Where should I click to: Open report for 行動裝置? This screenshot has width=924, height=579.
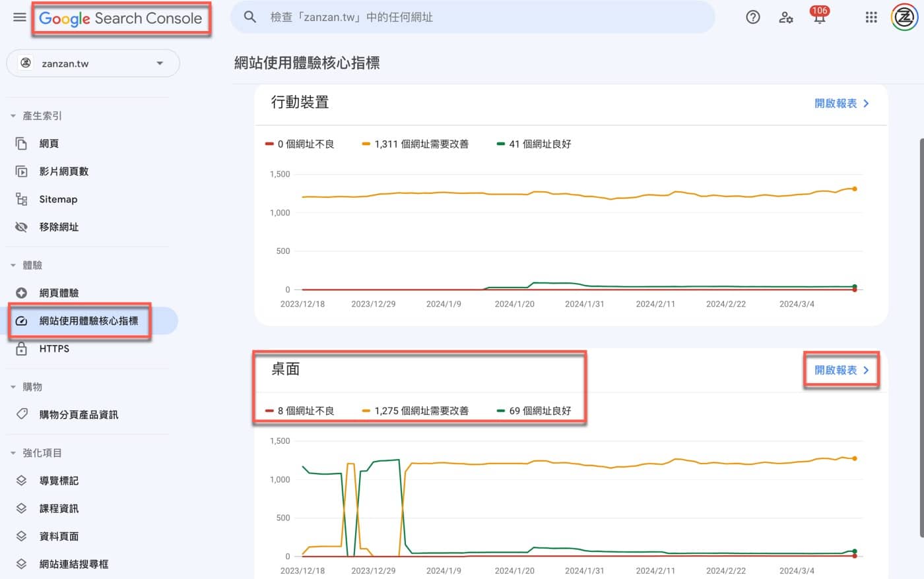point(841,104)
